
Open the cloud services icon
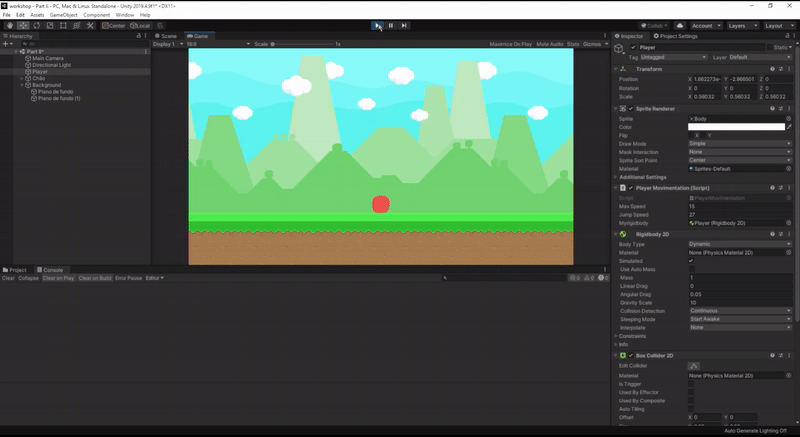pos(680,25)
